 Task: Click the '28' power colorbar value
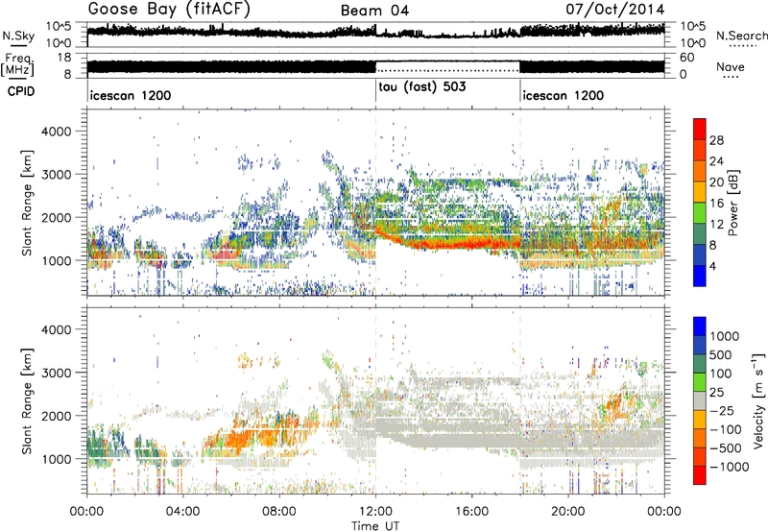[x=716, y=140]
